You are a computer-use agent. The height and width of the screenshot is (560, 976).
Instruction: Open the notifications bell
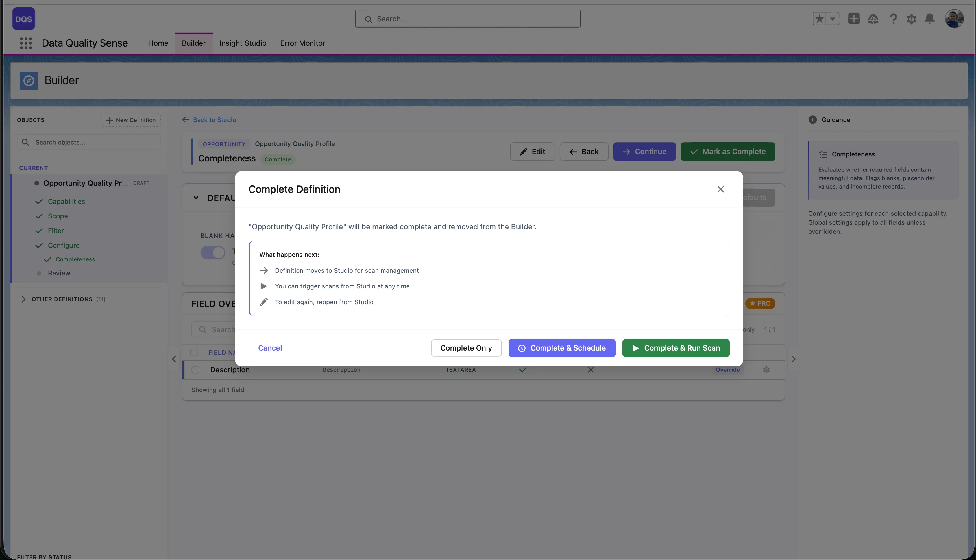point(930,18)
